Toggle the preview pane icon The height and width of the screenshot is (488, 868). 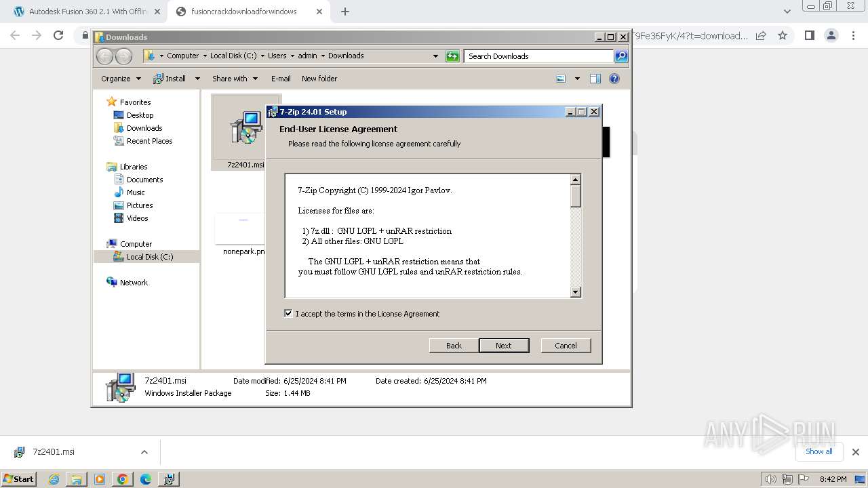point(595,79)
